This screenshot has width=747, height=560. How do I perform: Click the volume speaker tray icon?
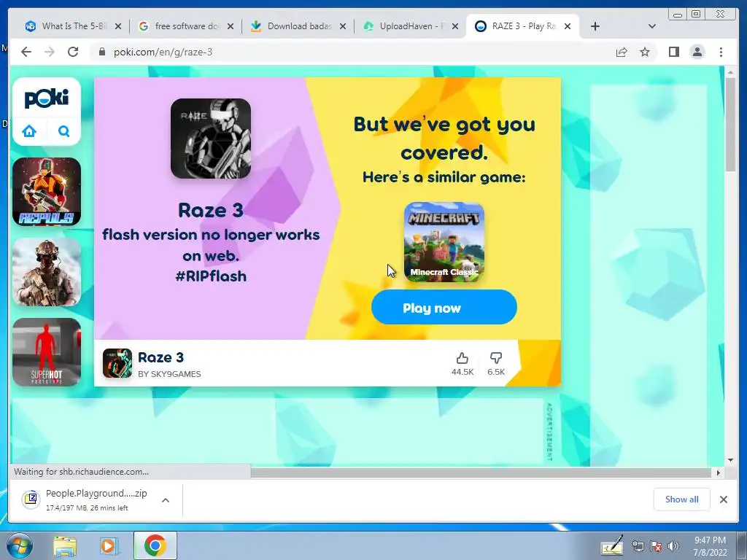click(x=673, y=545)
